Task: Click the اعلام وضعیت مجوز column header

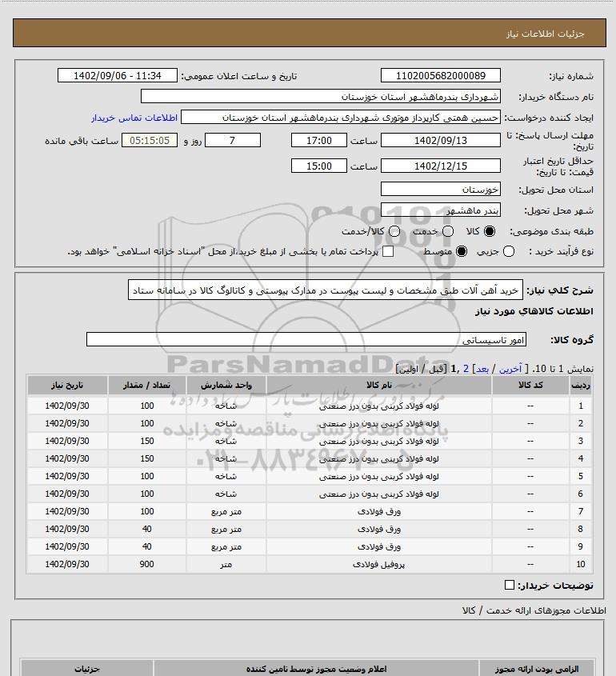Action: coord(317,669)
